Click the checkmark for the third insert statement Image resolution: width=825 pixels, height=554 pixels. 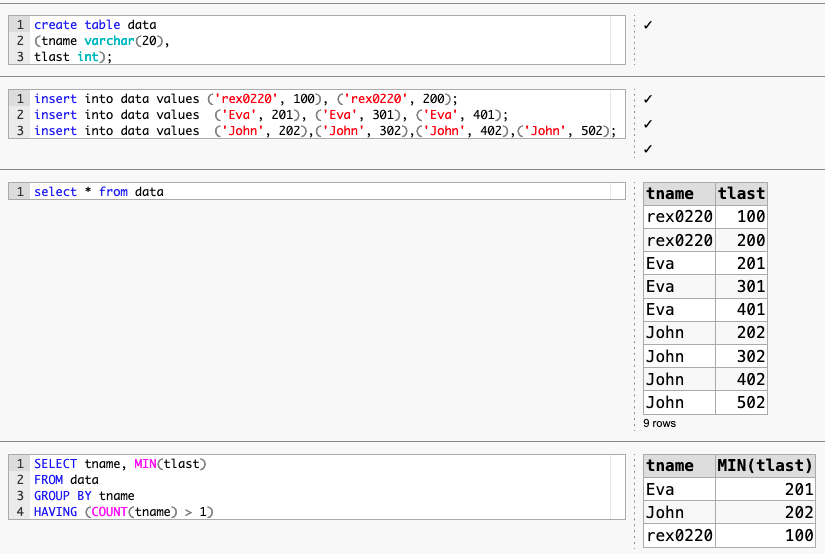tap(648, 149)
